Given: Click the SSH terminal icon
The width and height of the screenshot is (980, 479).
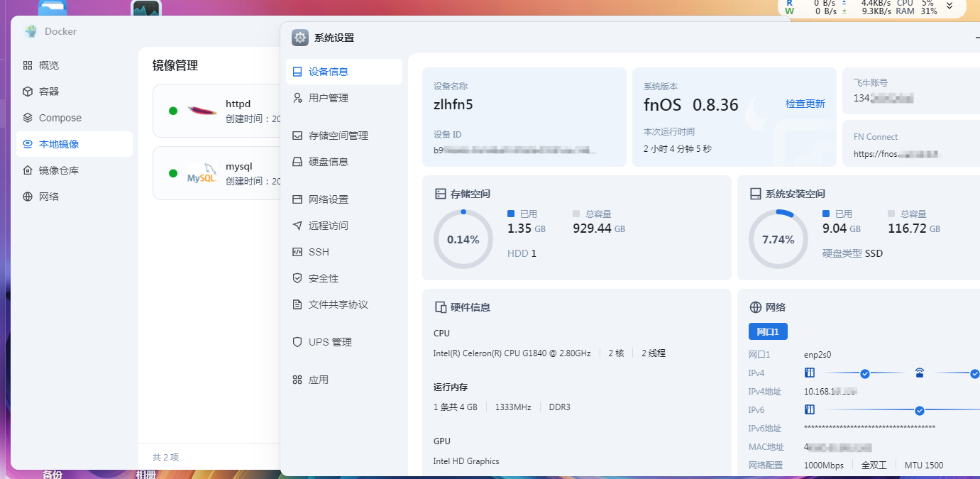Looking at the screenshot, I should pyautogui.click(x=297, y=252).
